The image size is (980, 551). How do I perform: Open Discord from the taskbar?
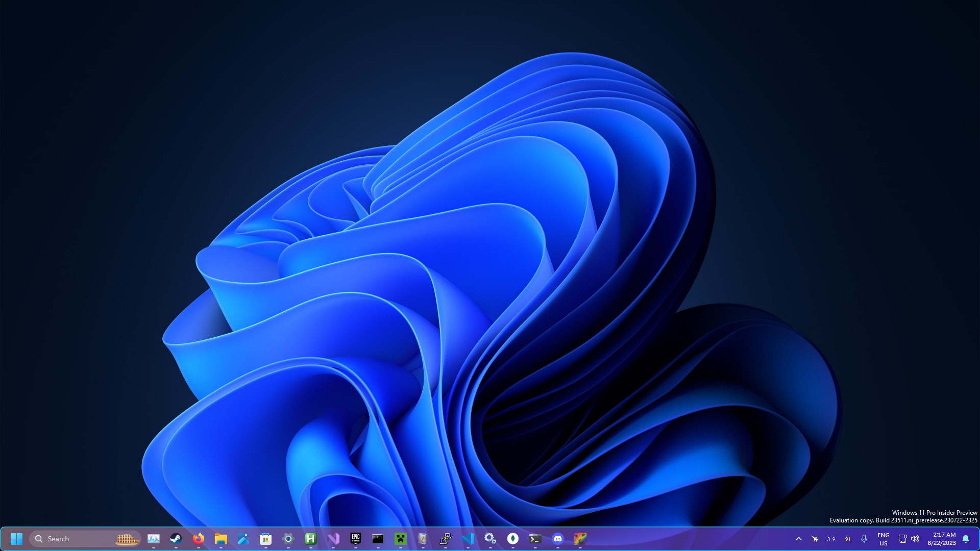(x=557, y=539)
